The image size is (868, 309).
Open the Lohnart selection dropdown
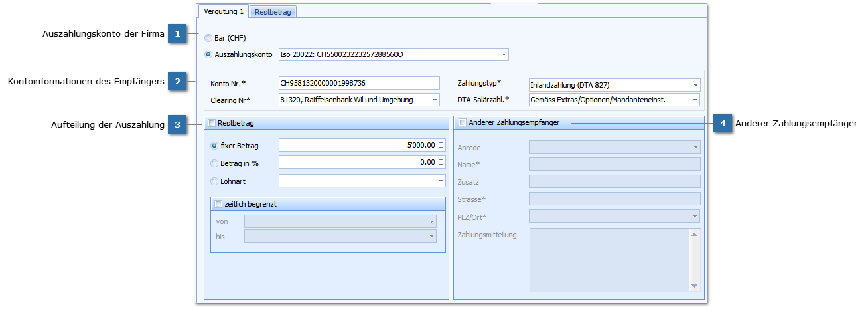[441, 181]
